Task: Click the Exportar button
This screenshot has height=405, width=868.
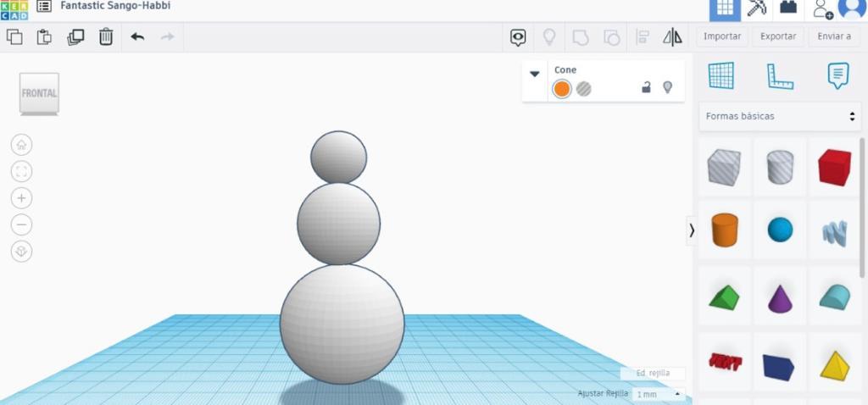Action: 778,36
